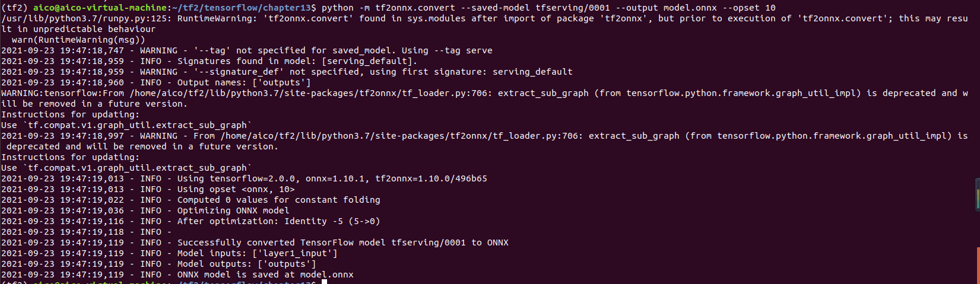Click the small level meter widget at right edge
980x284 pixels.
coord(978,194)
